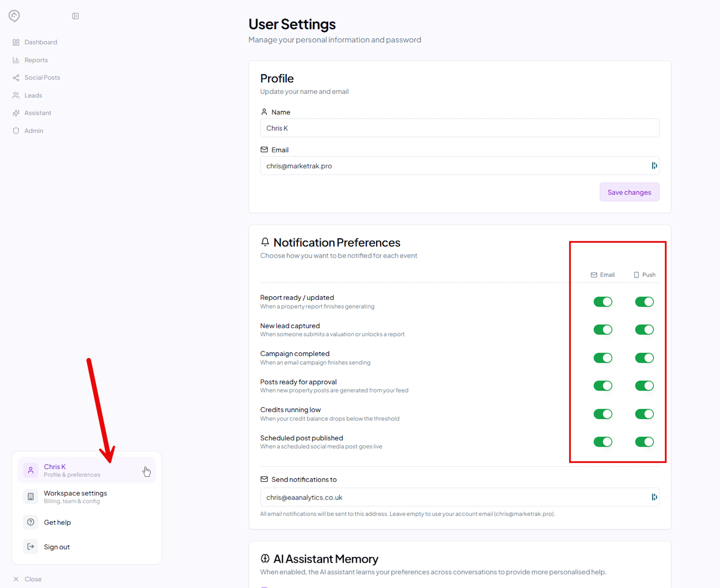
Task: Click password manager icon in Email field
Action: (654, 166)
